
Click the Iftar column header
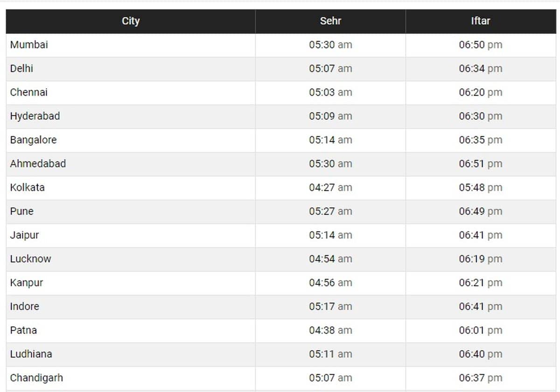point(480,21)
